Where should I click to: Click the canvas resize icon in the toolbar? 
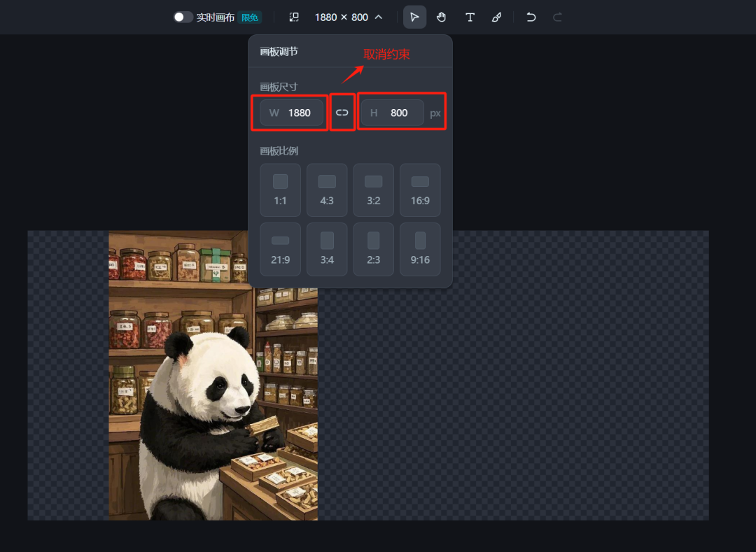point(294,17)
